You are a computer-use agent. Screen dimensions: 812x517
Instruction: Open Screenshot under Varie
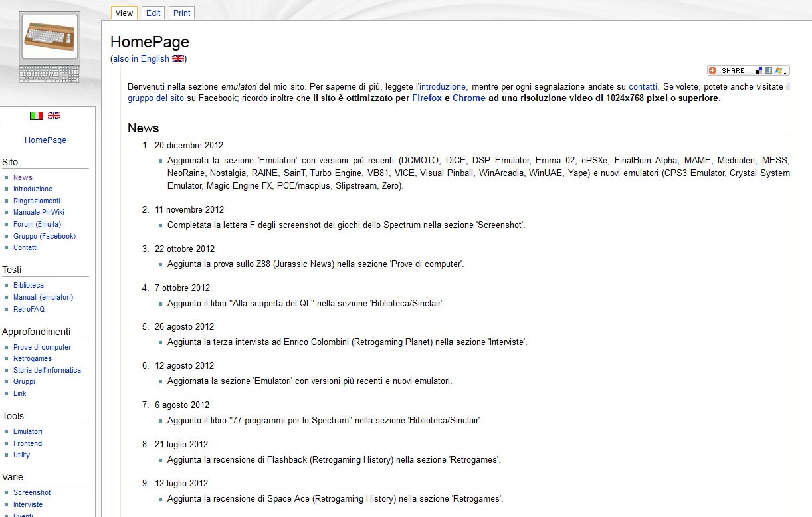(x=32, y=492)
